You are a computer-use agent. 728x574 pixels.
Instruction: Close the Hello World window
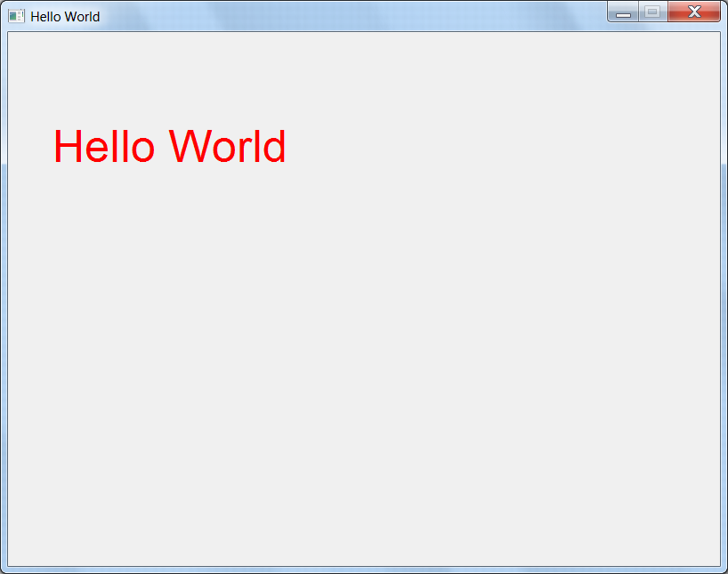tap(693, 12)
